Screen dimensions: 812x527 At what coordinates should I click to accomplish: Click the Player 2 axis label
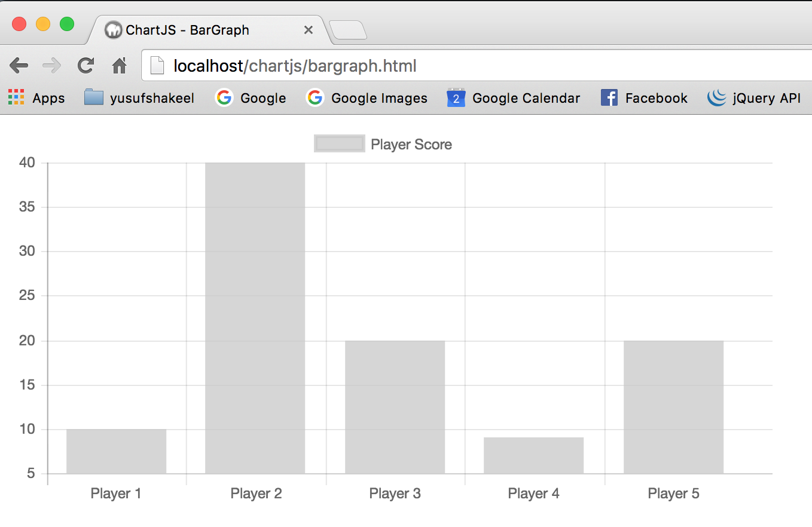click(256, 494)
